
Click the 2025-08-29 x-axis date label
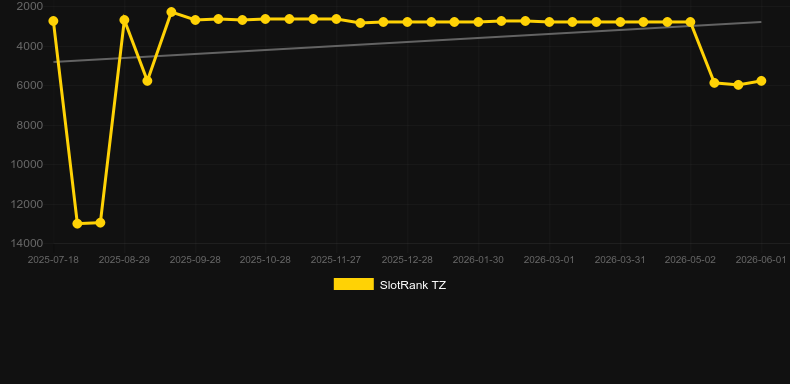124,260
